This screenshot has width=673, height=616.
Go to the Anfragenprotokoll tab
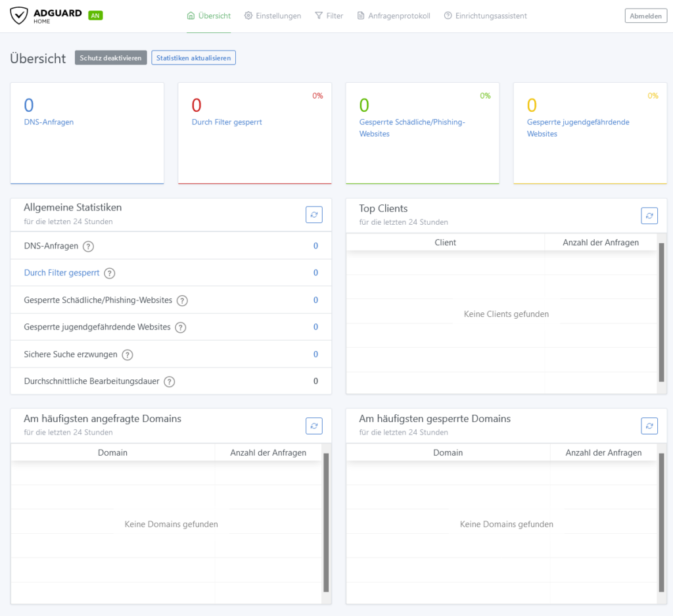click(x=394, y=16)
